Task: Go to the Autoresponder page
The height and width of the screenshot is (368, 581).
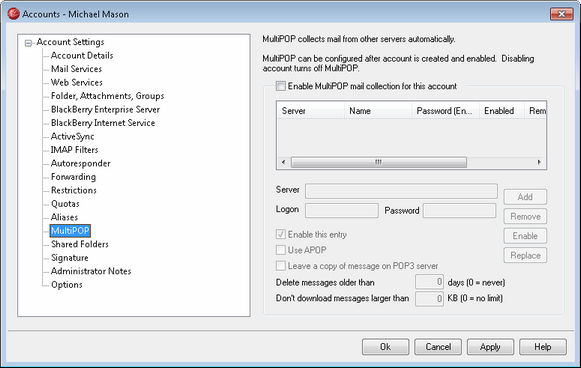Action: pos(80,163)
